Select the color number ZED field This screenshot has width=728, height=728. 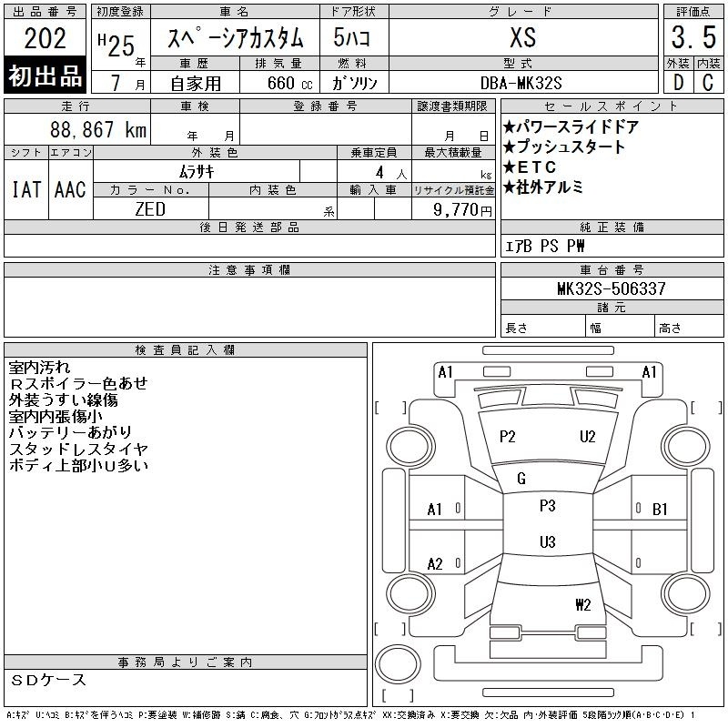click(150, 208)
